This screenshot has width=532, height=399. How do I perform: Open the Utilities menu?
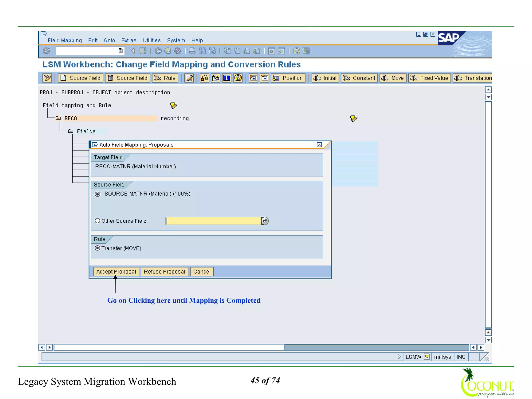[151, 41]
